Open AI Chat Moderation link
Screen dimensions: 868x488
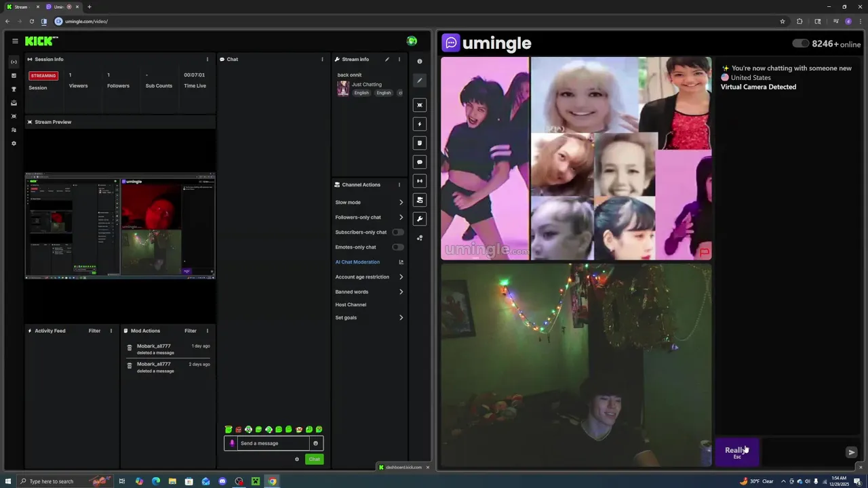coord(357,262)
